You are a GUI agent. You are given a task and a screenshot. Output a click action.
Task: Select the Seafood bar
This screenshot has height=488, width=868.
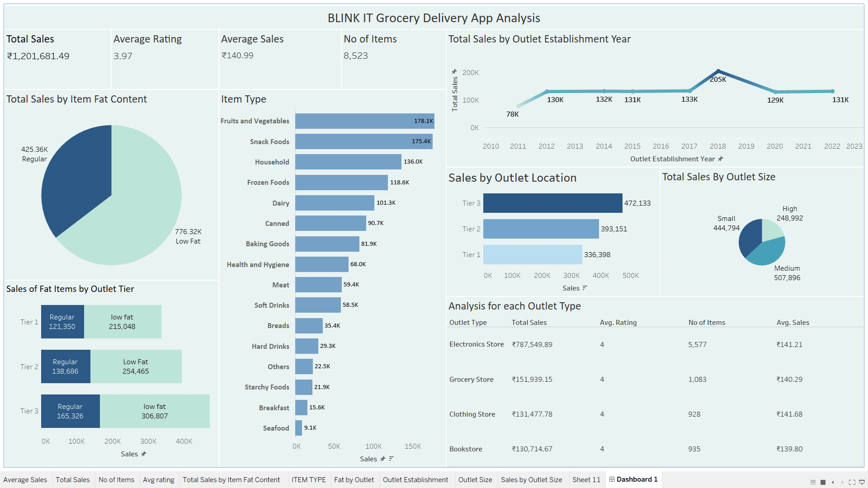299,428
